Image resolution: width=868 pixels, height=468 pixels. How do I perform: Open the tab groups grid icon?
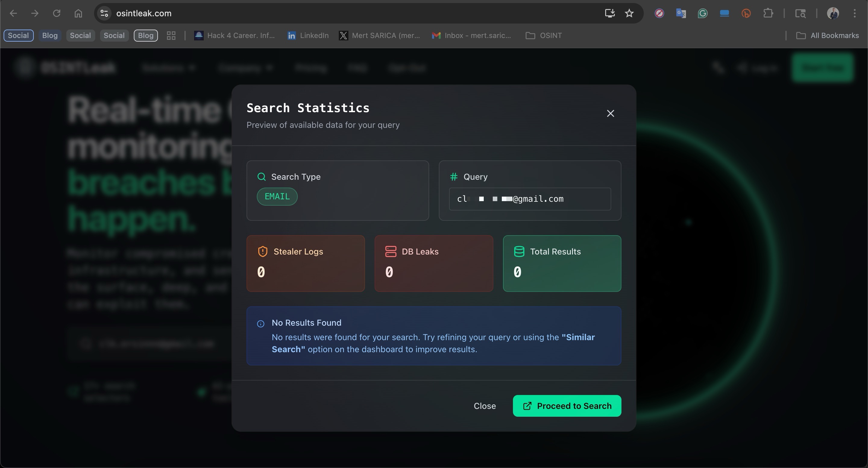point(171,35)
